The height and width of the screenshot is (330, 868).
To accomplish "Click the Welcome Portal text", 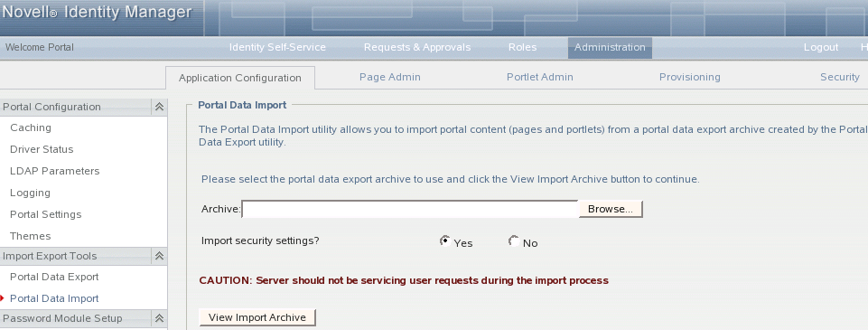I will click(40, 48).
